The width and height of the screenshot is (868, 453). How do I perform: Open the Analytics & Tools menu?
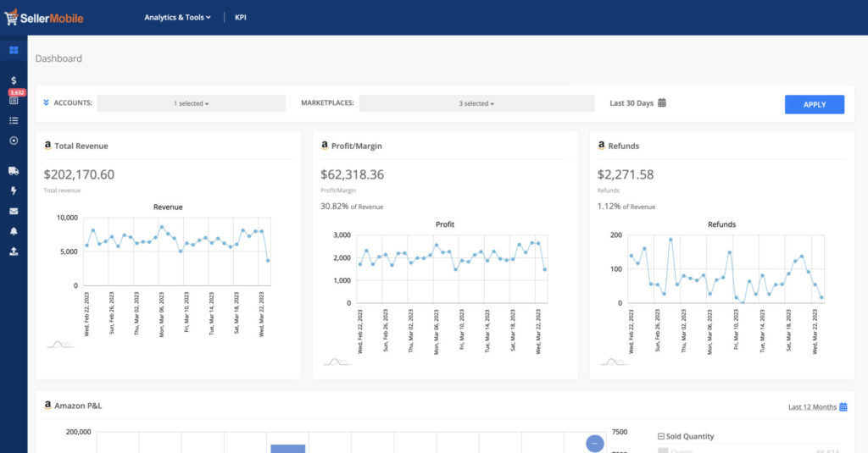tap(177, 18)
